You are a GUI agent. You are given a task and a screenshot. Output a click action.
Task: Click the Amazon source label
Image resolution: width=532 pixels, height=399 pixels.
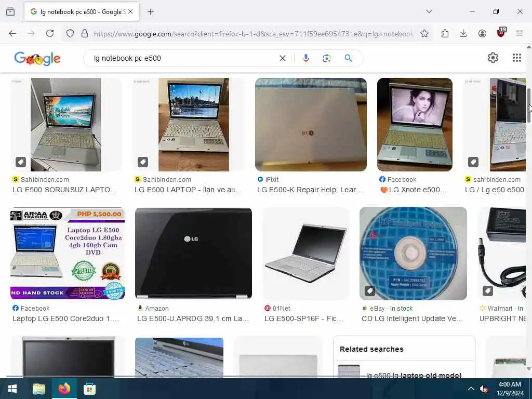pos(153,309)
